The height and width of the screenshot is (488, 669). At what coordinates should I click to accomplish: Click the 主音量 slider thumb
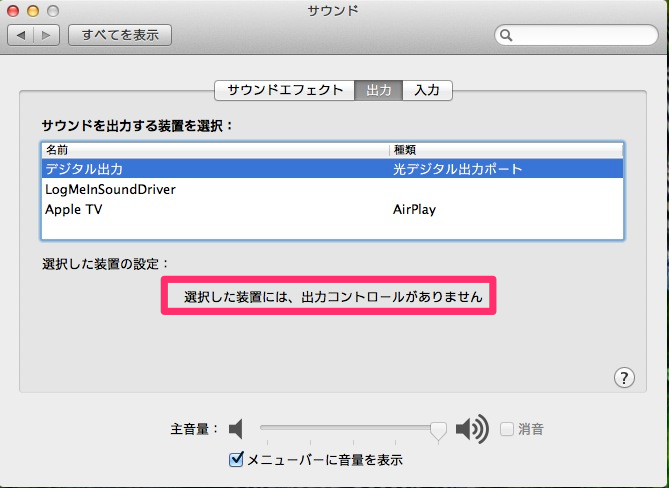click(438, 431)
